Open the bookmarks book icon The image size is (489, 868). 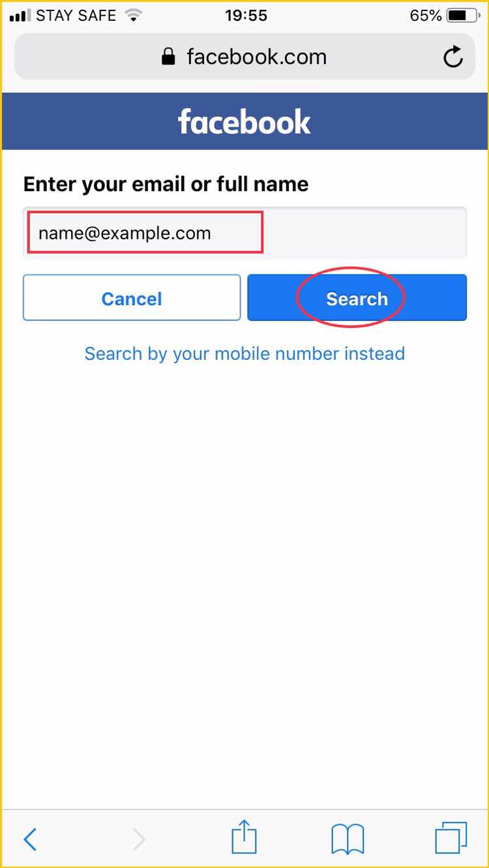pos(348,839)
